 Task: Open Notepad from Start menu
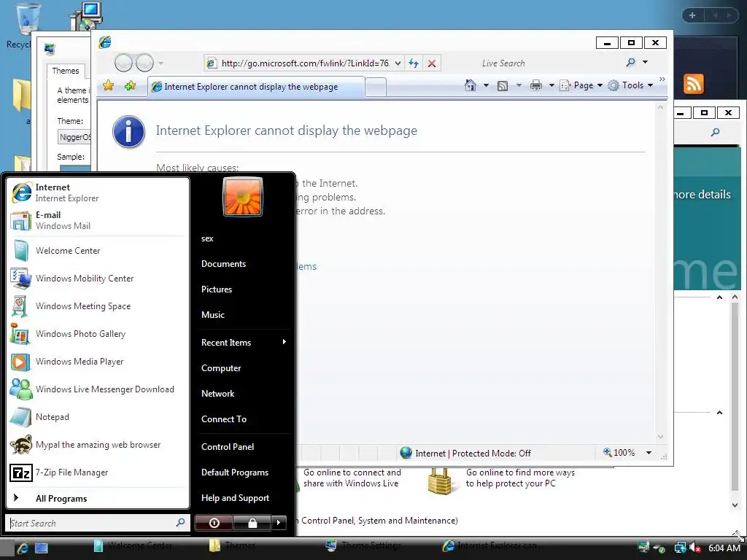(98, 417)
